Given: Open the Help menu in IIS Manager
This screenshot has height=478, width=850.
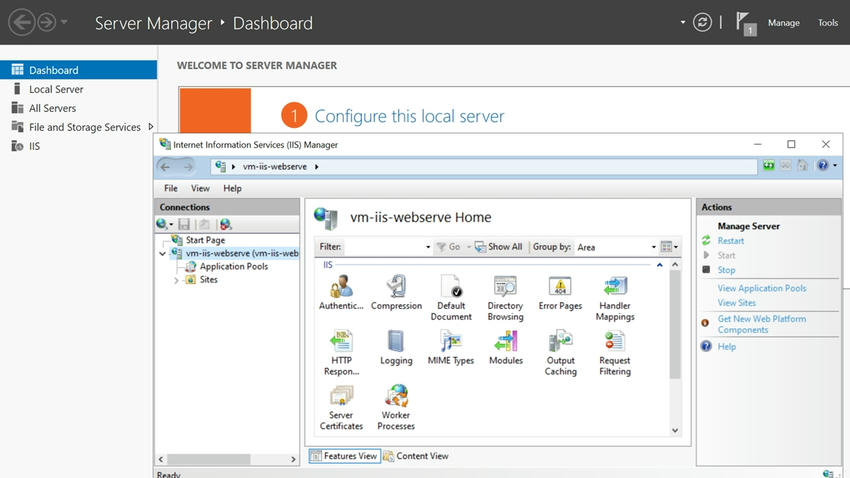Looking at the screenshot, I should tap(233, 189).
